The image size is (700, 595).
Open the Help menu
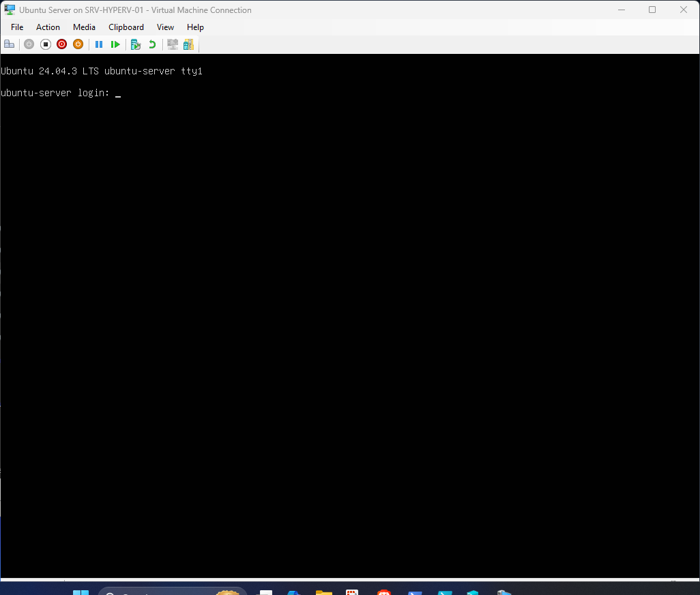(x=195, y=27)
